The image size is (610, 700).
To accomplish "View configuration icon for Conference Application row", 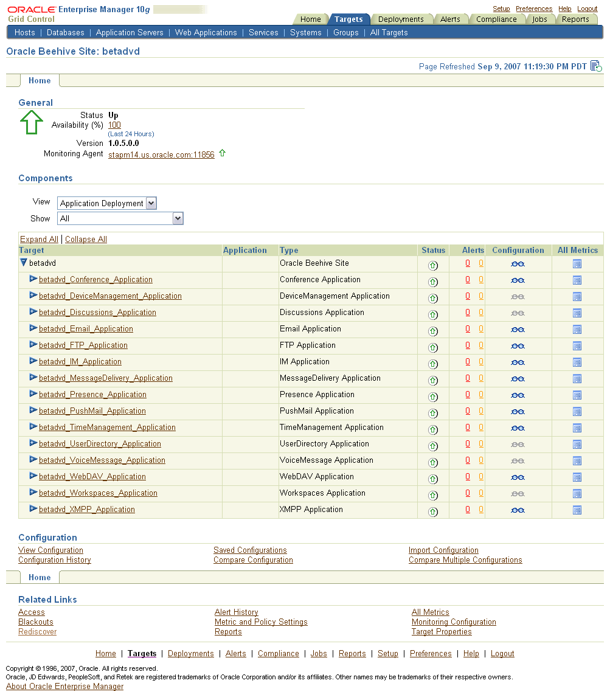I will click(518, 281).
